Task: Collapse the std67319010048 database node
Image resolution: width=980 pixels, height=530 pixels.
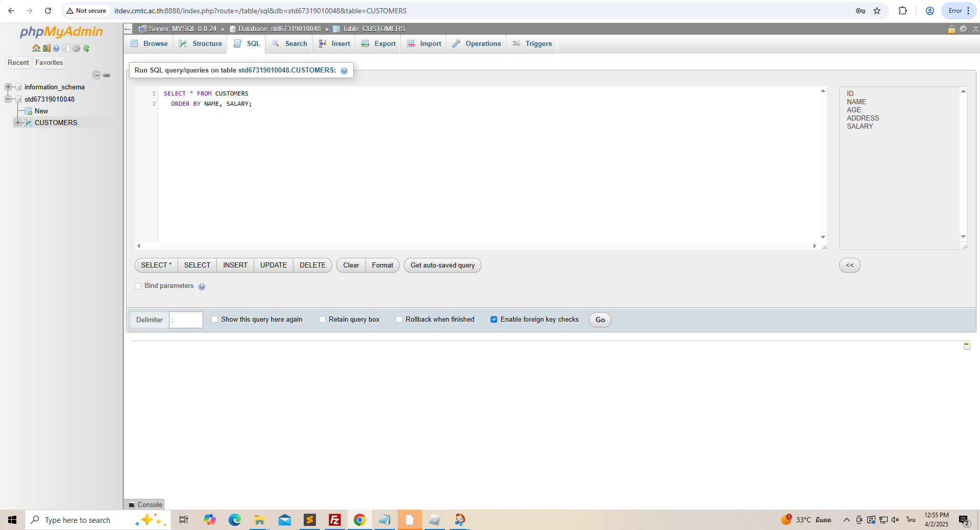Action: coord(8,99)
